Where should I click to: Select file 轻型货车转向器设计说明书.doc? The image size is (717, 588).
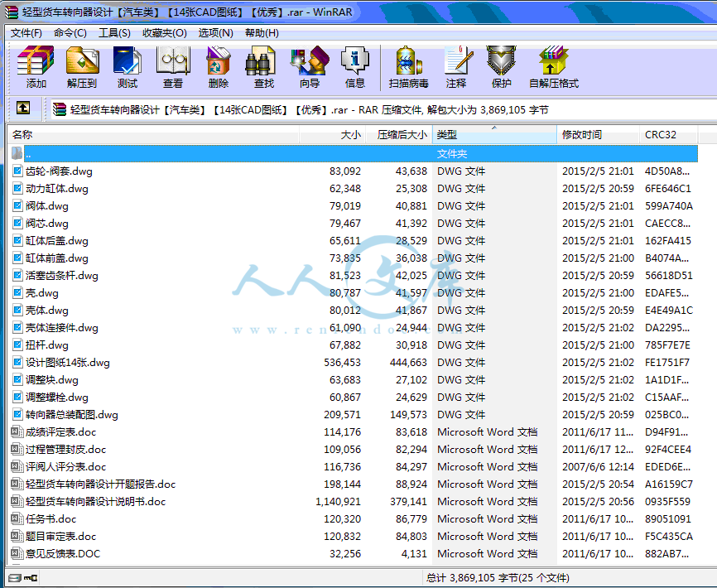point(95,502)
